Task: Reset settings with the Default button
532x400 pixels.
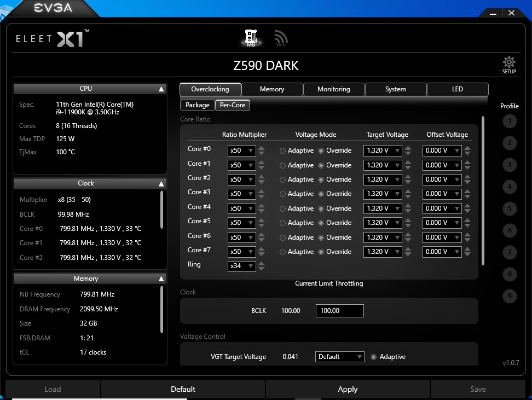Action: point(183,389)
